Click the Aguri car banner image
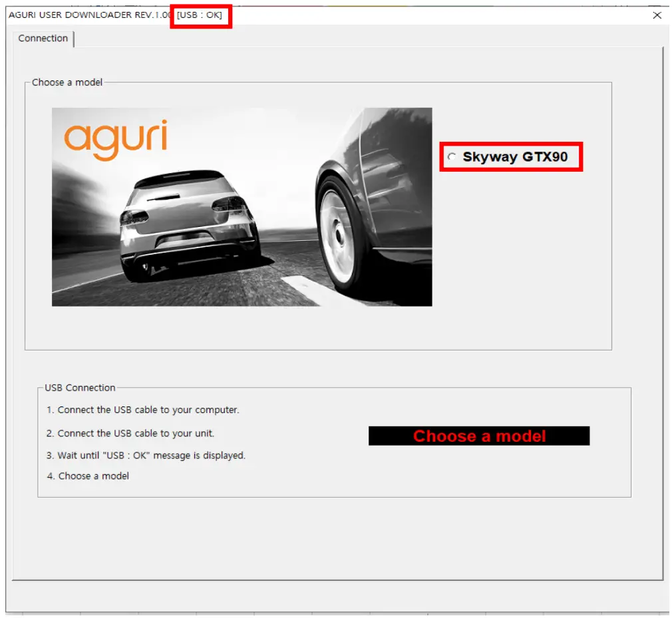This screenshot has height=618, width=672. pos(242,207)
